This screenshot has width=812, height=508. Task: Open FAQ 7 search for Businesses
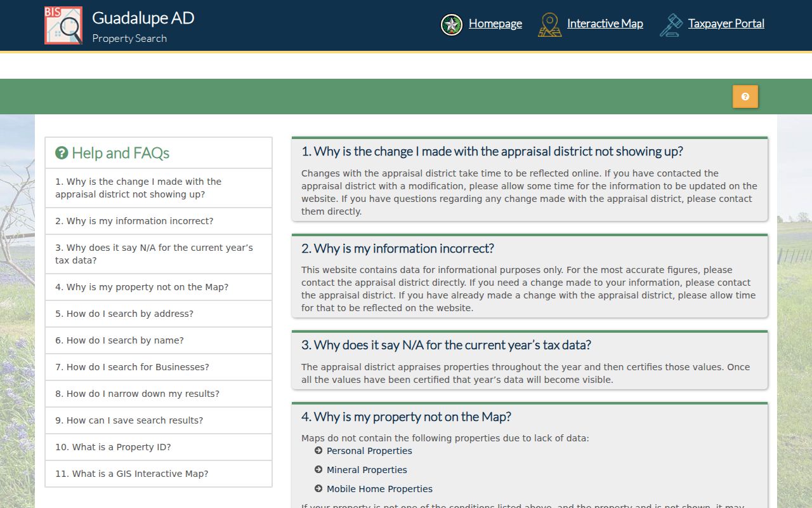pos(159,367)
